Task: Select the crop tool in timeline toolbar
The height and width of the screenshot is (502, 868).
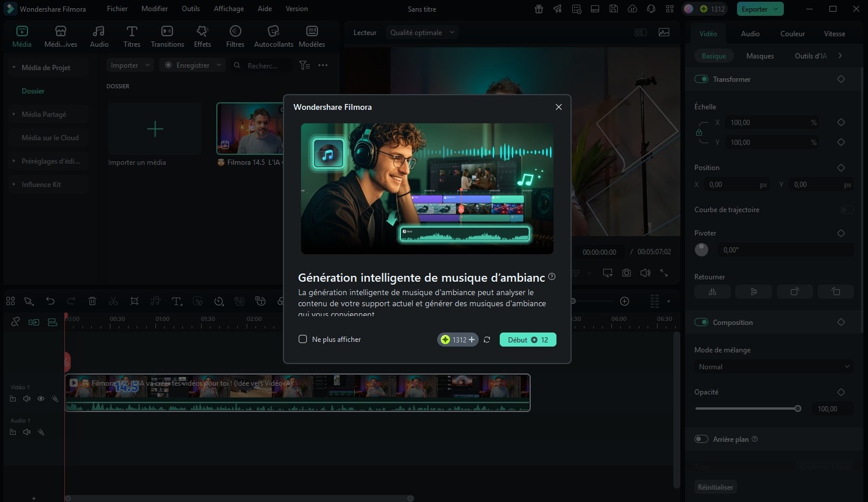Action: click(134, 301)
